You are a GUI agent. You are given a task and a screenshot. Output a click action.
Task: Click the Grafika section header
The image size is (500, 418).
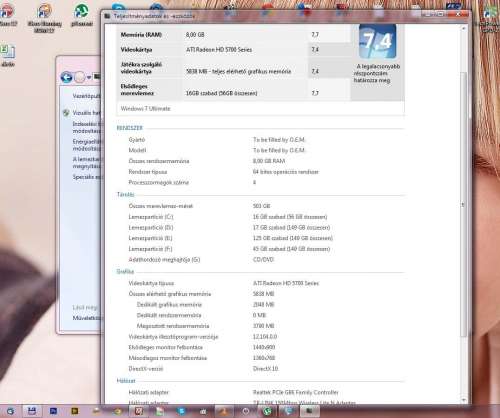(x=125, y=272)
